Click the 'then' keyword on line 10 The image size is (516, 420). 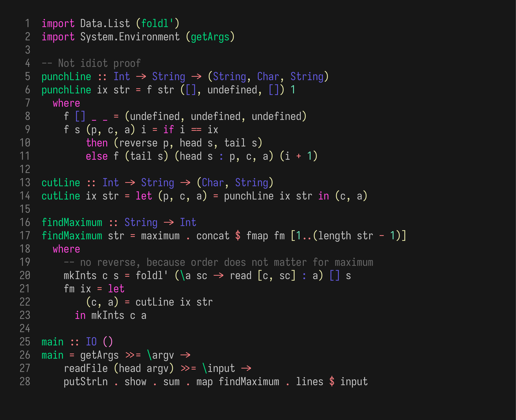point(97,143)
